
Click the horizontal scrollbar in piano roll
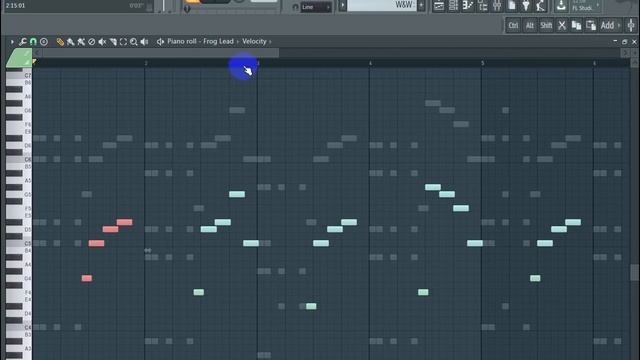click(x=161, y=53)
